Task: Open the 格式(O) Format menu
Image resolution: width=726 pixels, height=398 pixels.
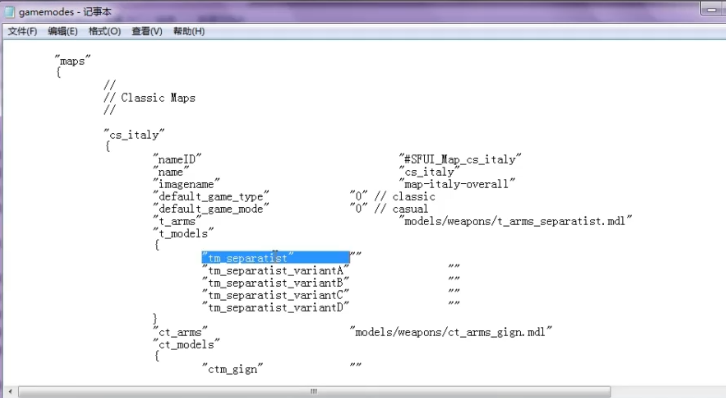Action: point(105,31)
